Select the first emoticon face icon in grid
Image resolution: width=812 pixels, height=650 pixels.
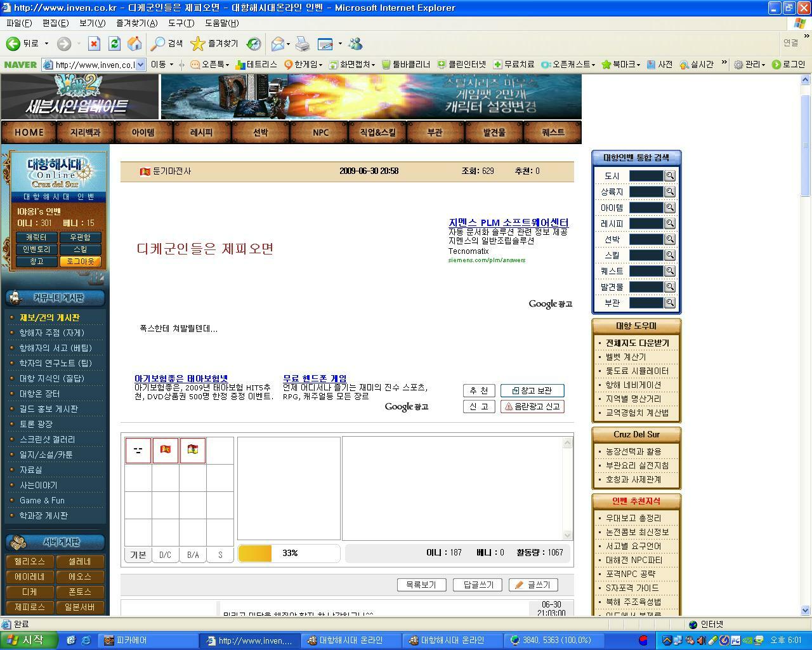click(138, 450)
